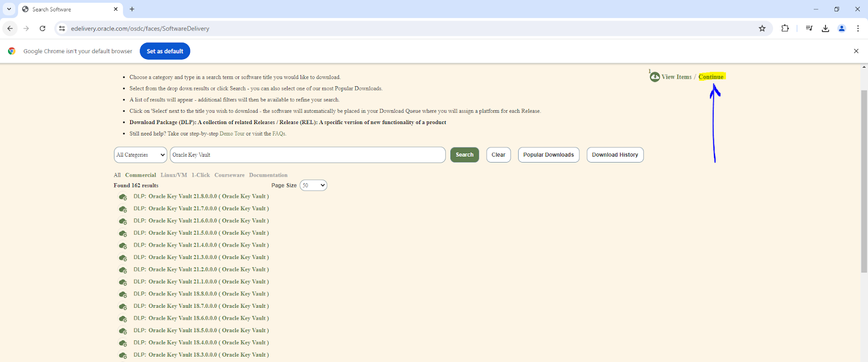The width and height of the screenshot is (868, 362).
Task: Add Oracle Key Vault 21.7.0.0.0 download icon
Action: (123, 209)
